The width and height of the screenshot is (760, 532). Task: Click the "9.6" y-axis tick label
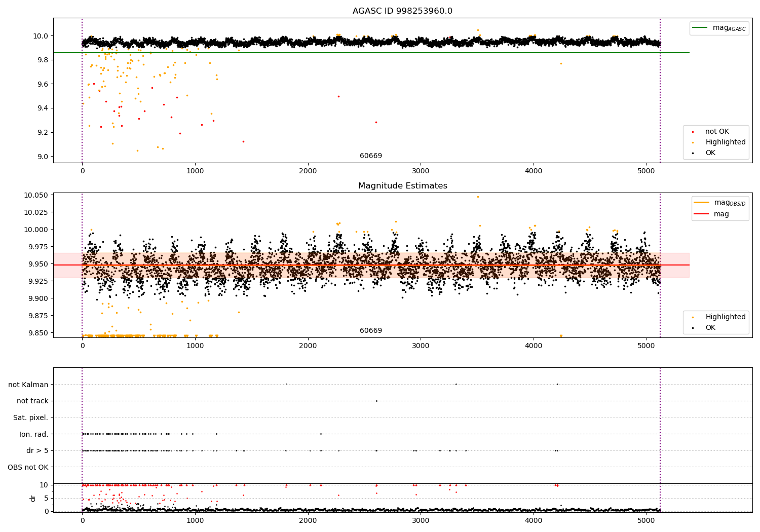click(43, 84)
